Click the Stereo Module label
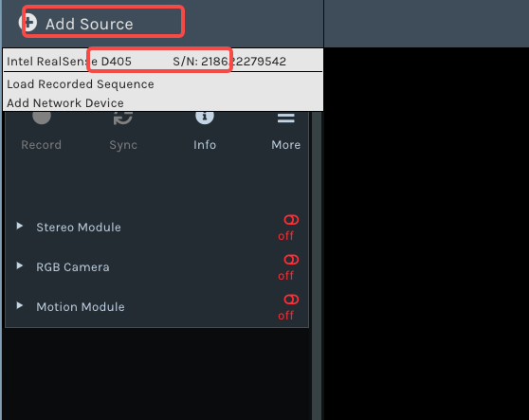The width and height of the screenshot is (529, 420). tap(79, 228)
